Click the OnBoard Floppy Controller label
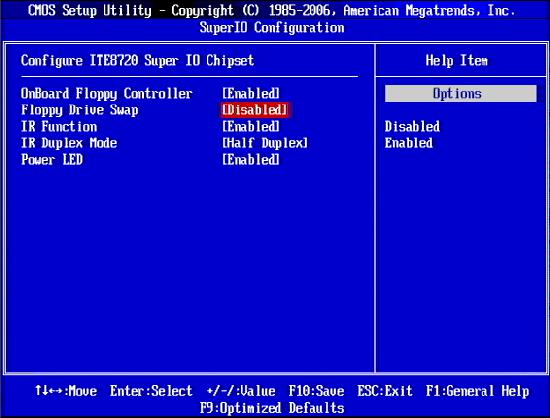This screenshot has height=418, width=550. (x=107, y=94)
